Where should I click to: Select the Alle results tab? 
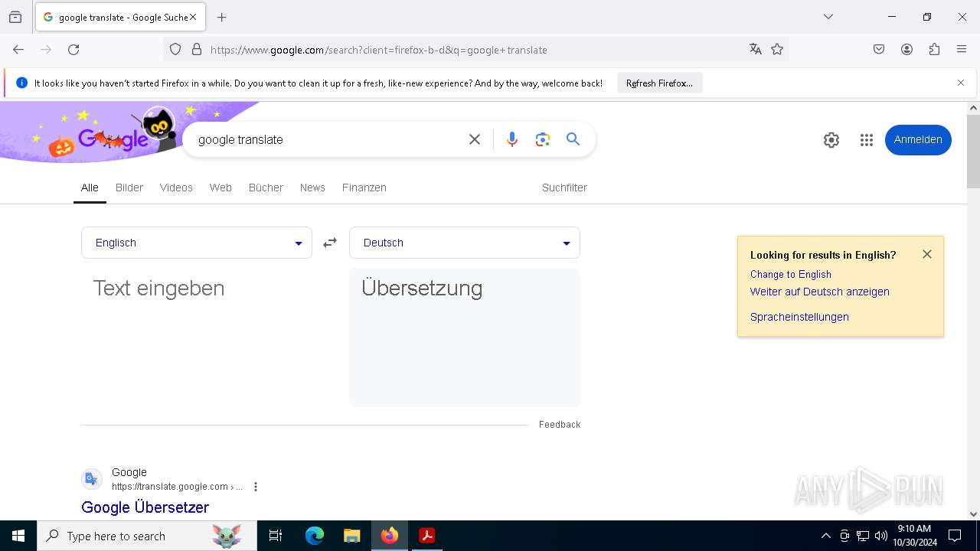pyautogui.click(x=90, y=187)
